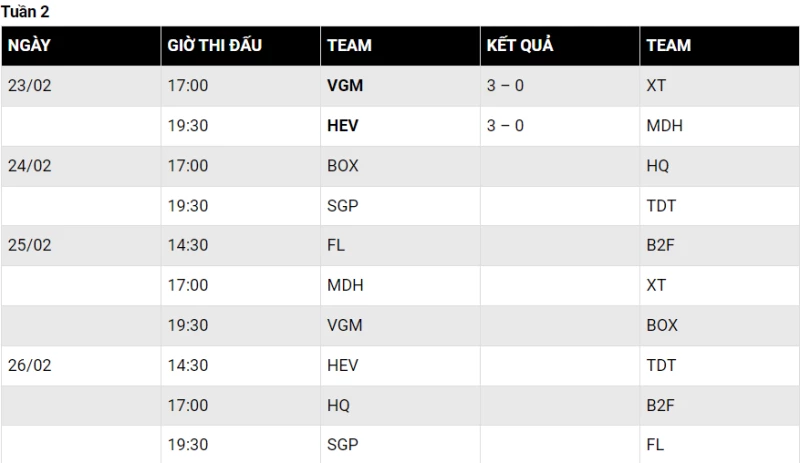Click the 14:30 time in the 25/02 row
The width and height of the screenshot is (800, 463).
(x=188, y=245)
